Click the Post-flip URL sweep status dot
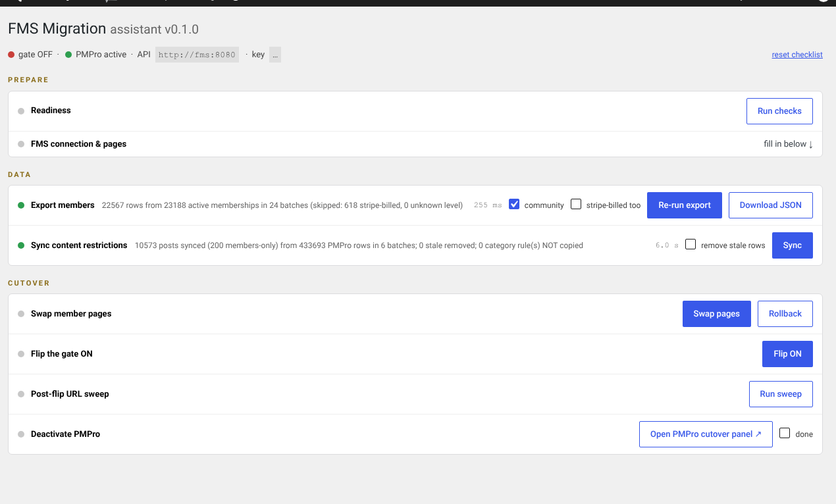Viewport: 836px width, 504px height. (x=21, y=394)
